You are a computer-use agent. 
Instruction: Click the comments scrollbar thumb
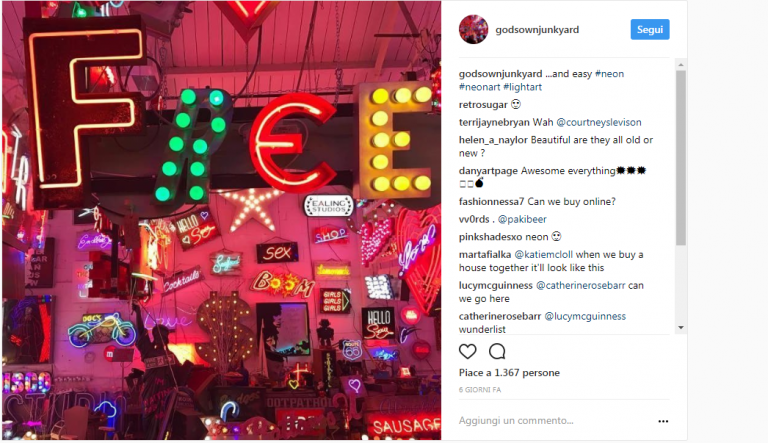click(681, 158)
